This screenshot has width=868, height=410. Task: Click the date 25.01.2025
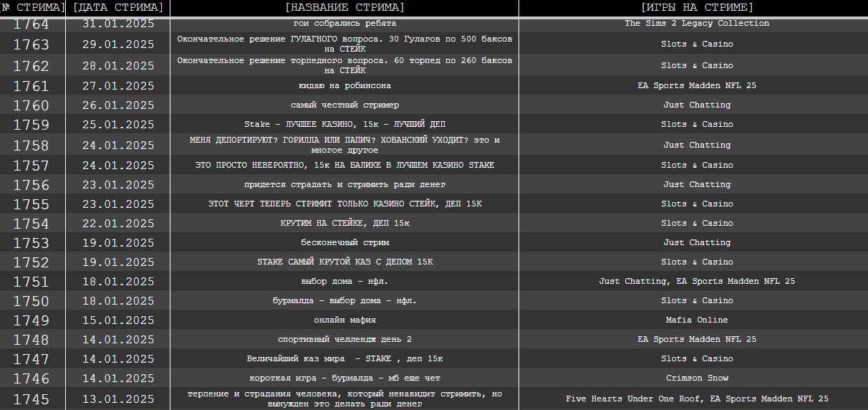pos(118,125)
